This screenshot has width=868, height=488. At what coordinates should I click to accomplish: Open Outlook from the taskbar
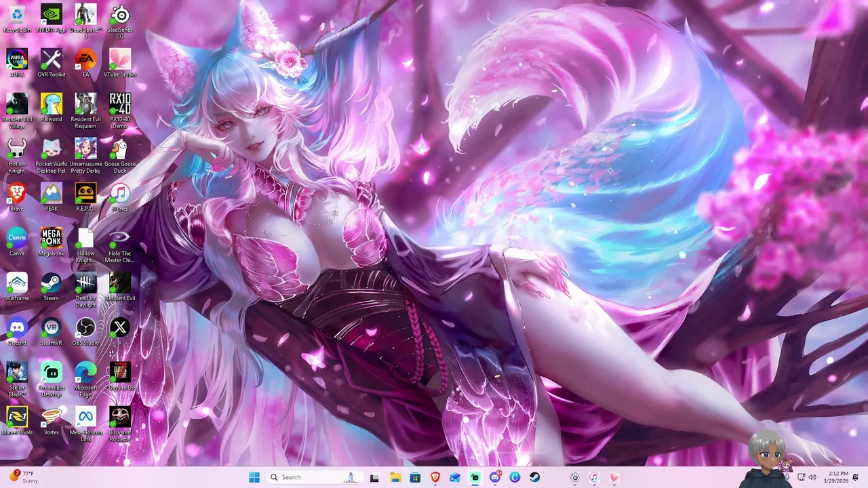tap(455, 477)
